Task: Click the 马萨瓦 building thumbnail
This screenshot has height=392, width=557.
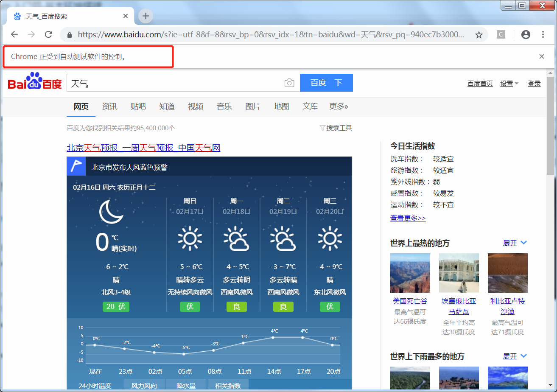Action: (459, 273)
